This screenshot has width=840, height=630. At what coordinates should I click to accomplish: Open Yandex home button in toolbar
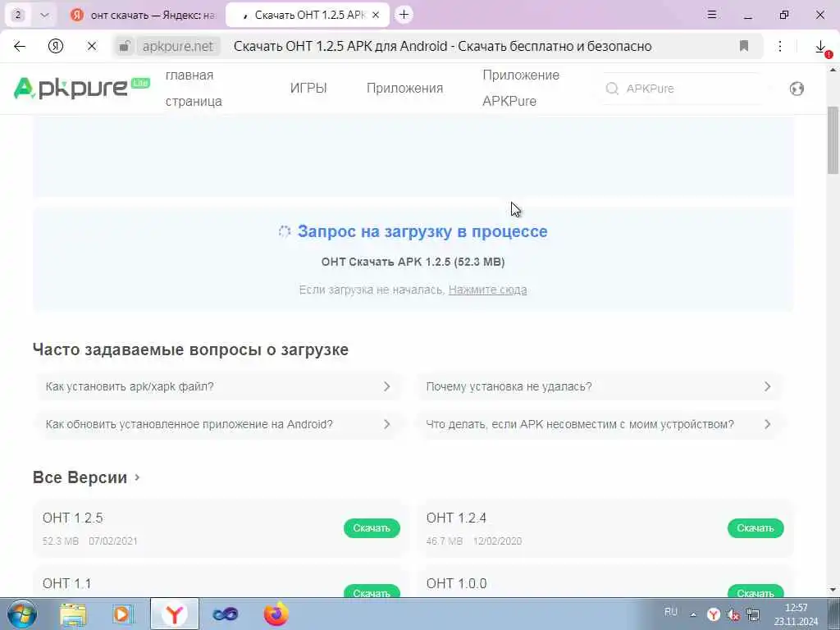56,47
